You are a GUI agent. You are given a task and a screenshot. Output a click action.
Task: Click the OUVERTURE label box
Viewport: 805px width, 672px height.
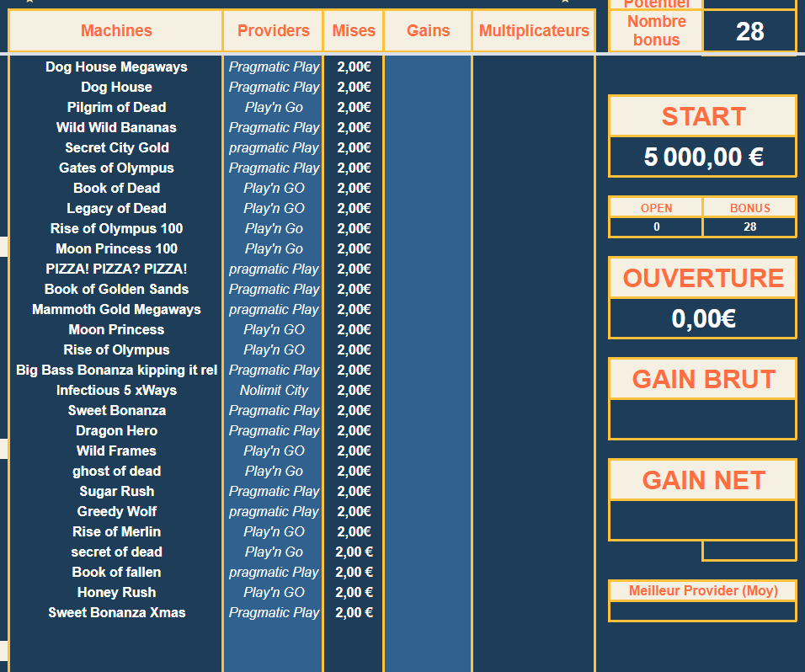703,278
